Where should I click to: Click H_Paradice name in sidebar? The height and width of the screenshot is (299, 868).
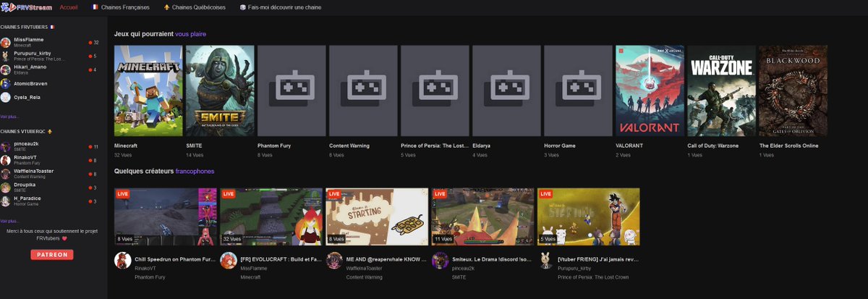tap(27, 198)
